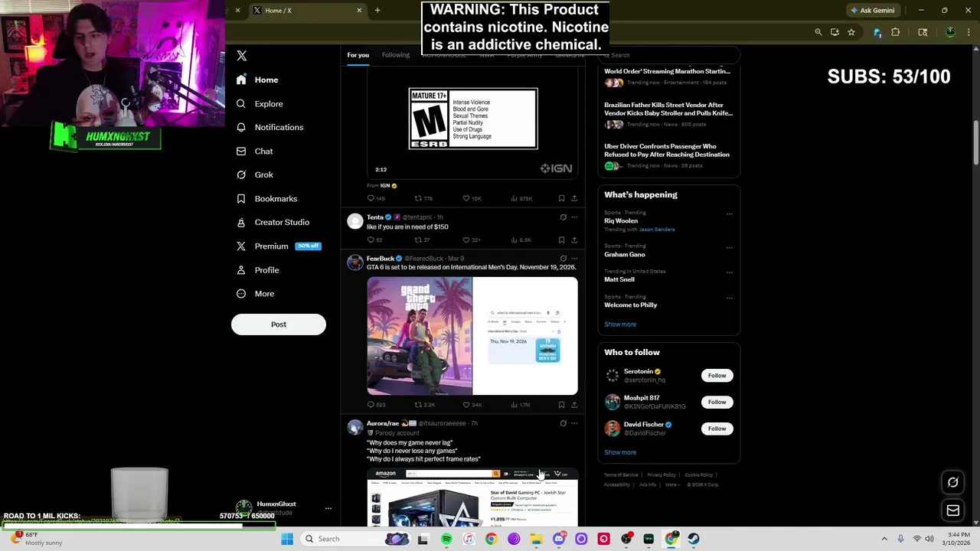Open Explore from the sidebar

click(x=260, y=103)
